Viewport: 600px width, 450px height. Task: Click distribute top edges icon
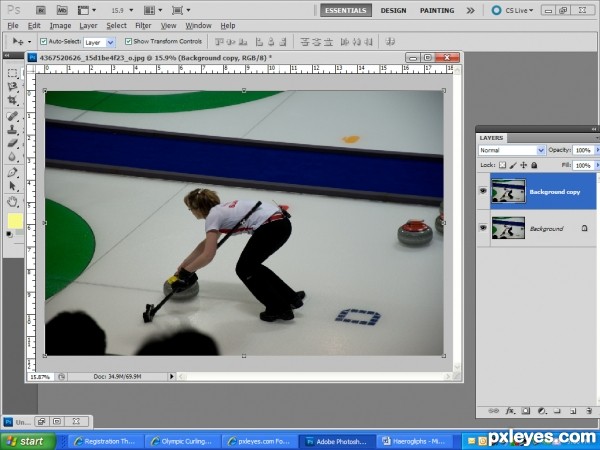(305, 41)
